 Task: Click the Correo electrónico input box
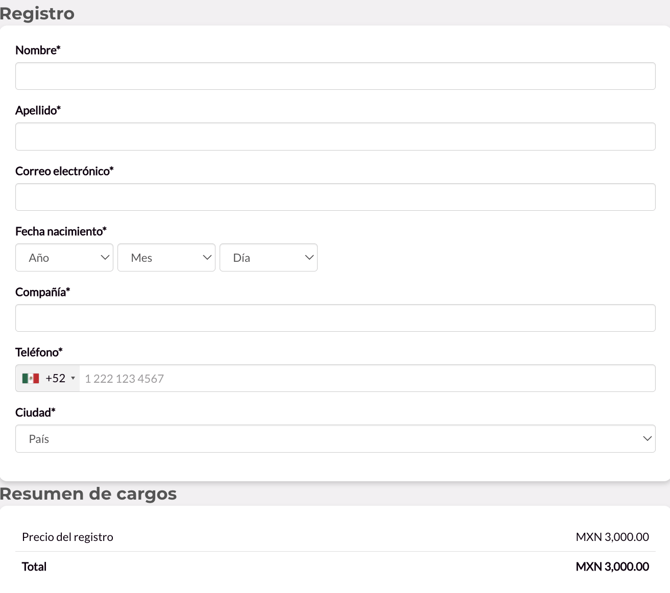(x=335, y=197)
